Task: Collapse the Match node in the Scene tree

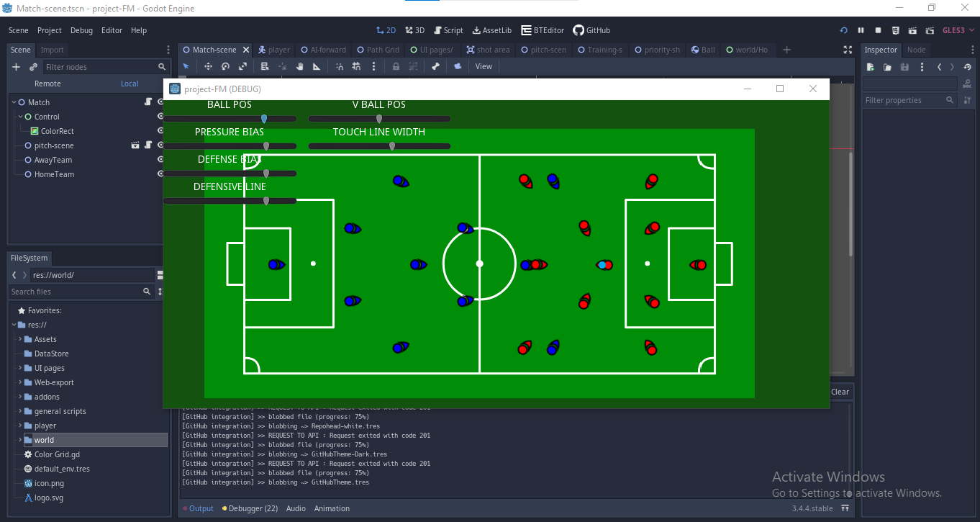Action: tap(12, 102)
